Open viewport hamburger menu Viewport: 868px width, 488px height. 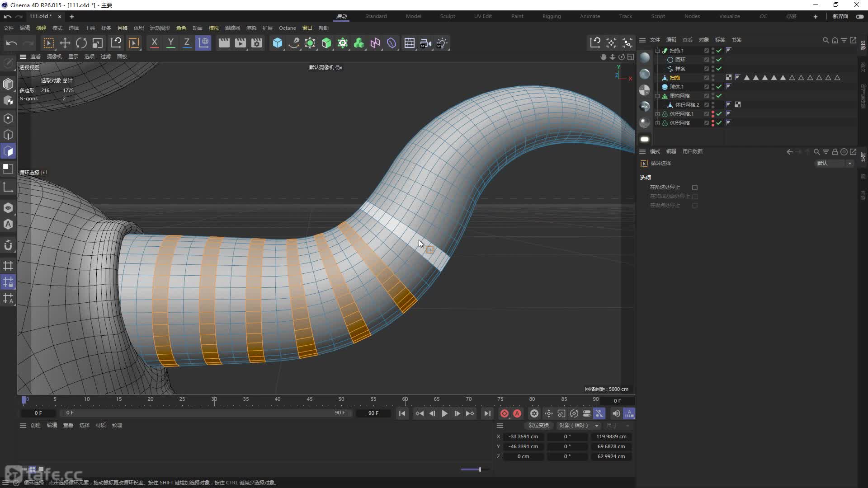[x=23, y=56]
